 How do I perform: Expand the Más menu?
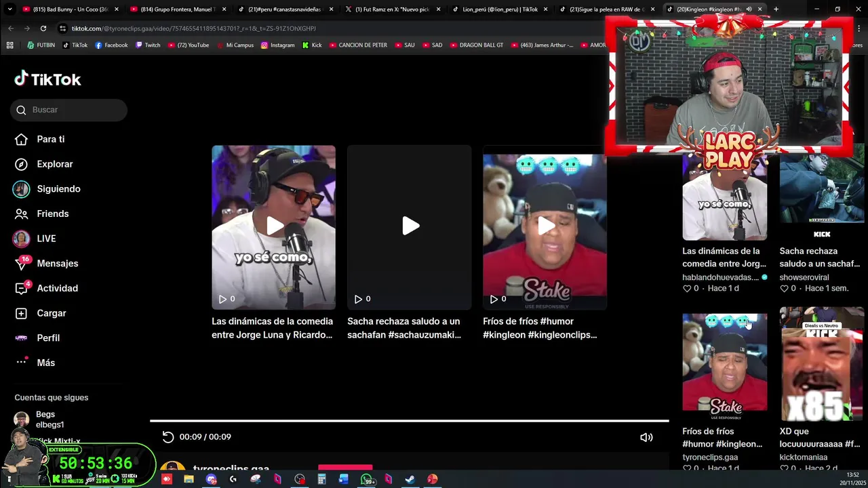35,363
